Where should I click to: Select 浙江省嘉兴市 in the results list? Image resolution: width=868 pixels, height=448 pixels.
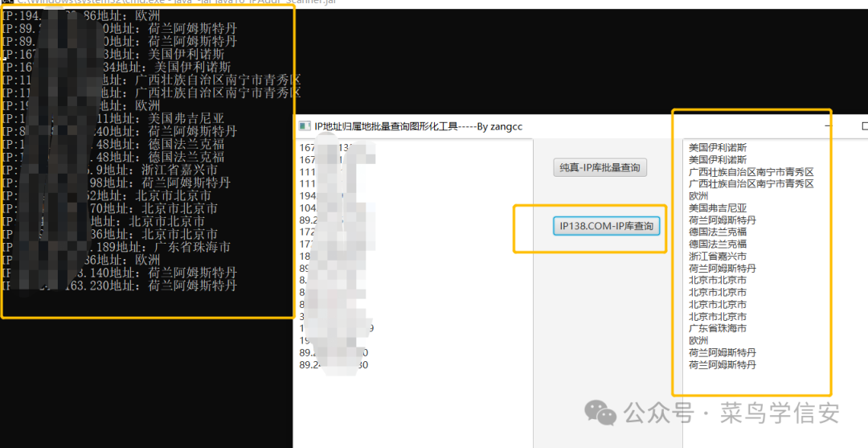click(718, 257)
